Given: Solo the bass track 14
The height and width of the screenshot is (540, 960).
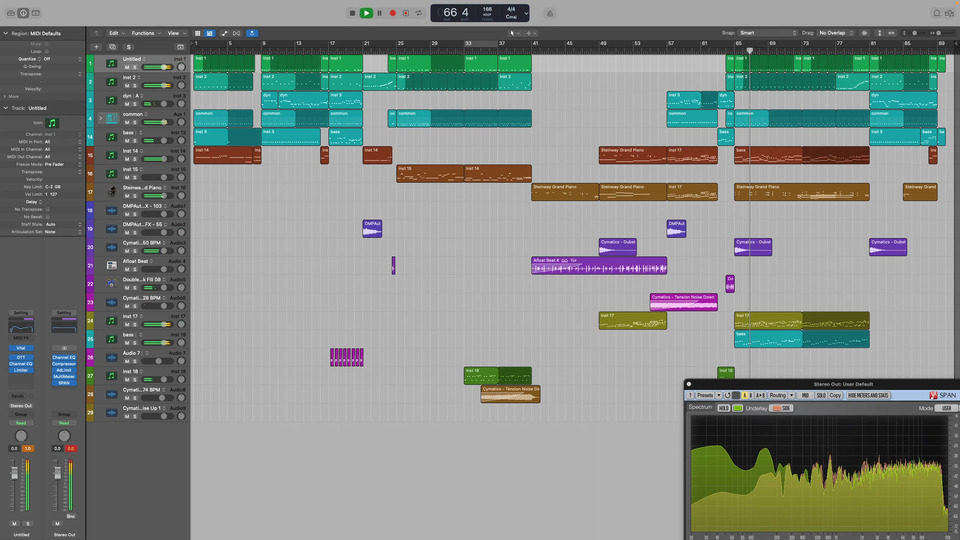Looking at the screenshot, I should (135, 141).
